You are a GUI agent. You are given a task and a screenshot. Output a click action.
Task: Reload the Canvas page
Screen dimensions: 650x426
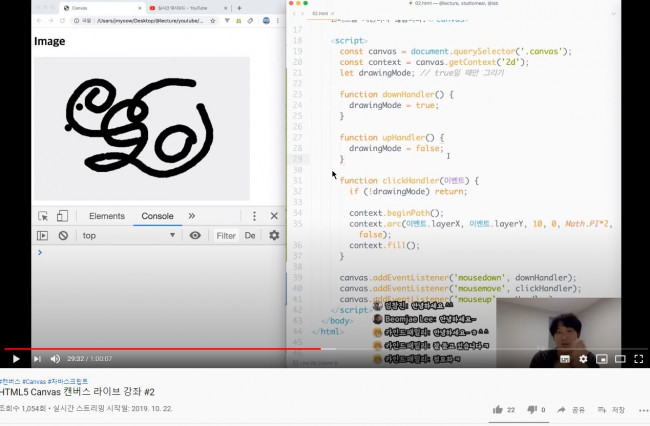[62, 20]
